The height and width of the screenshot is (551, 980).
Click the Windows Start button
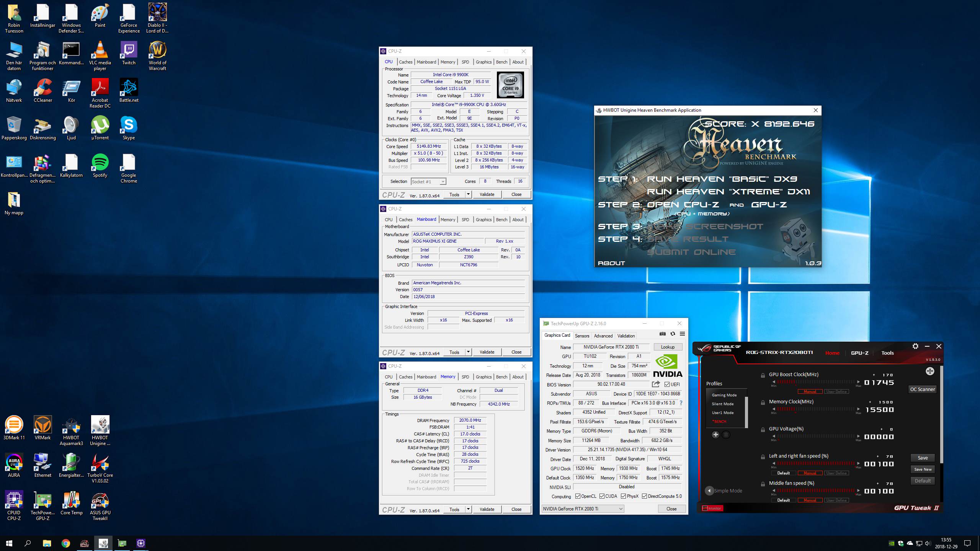click(x=9, y=543)
